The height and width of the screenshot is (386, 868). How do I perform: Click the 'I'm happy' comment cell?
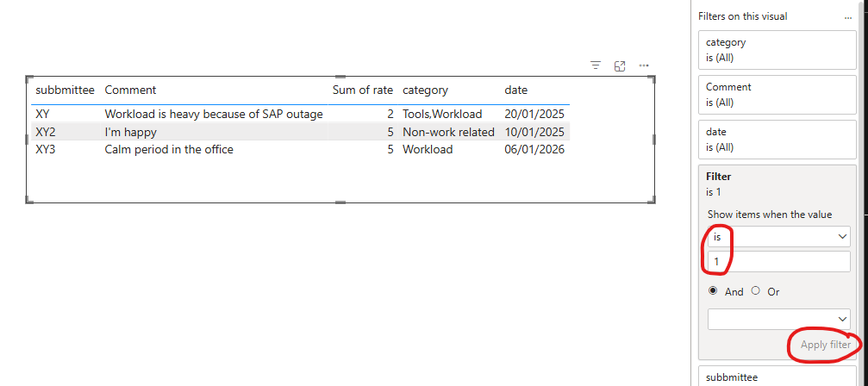131,132
